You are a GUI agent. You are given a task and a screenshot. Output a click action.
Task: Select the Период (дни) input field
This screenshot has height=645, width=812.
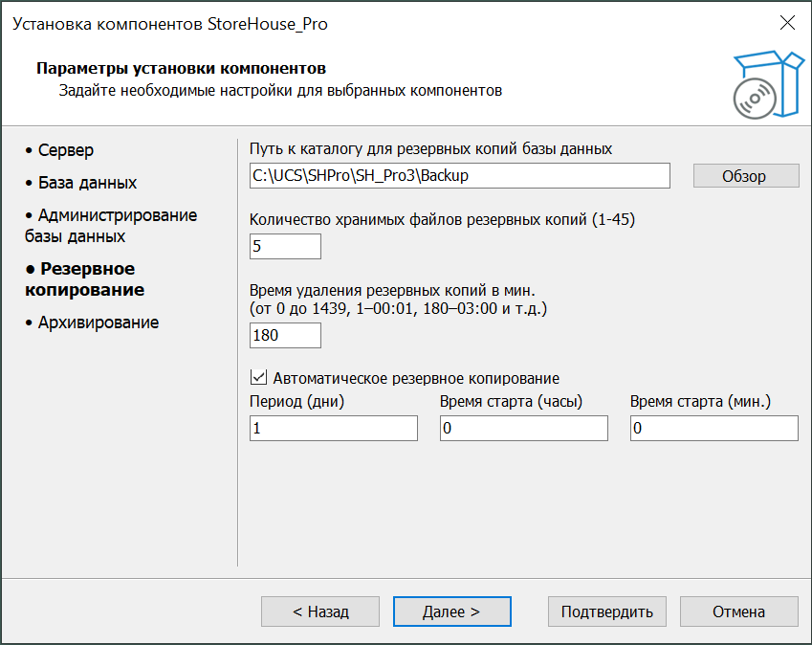pos(333,429)
